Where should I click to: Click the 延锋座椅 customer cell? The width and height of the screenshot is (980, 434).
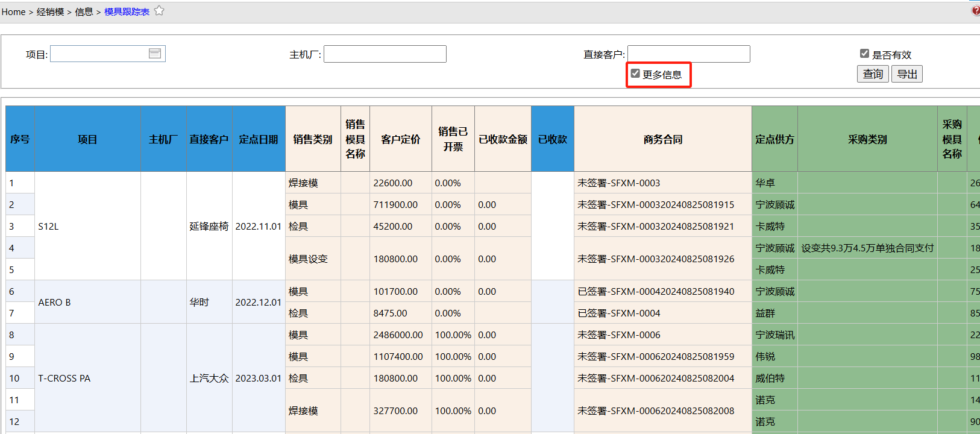(x=209, y=226)
